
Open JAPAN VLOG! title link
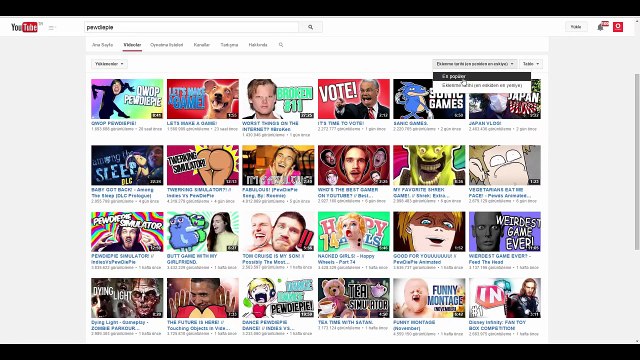click(485, 123)
